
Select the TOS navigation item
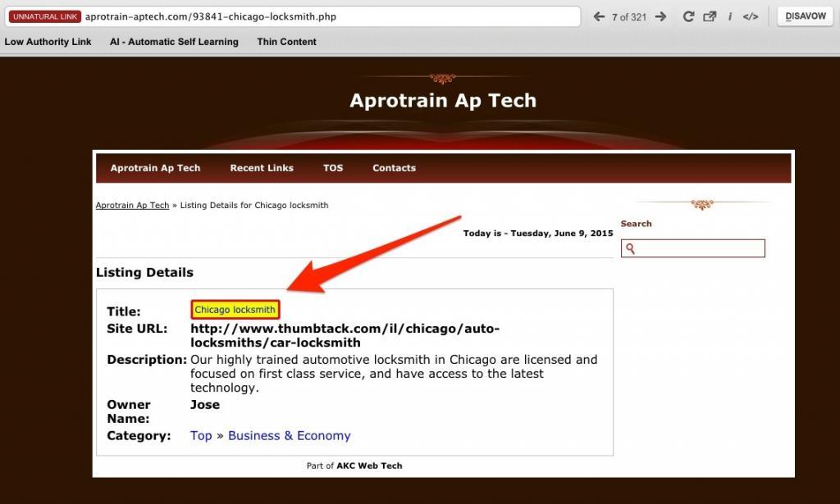pyautogui.click(x=333, y=168)
